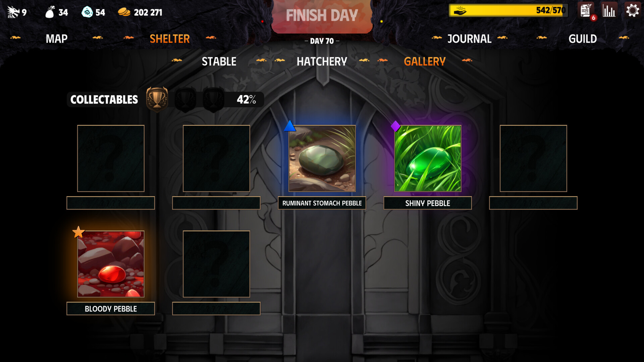Click the gold coins icon
644x362 pixels.
[x=124, y=12]
